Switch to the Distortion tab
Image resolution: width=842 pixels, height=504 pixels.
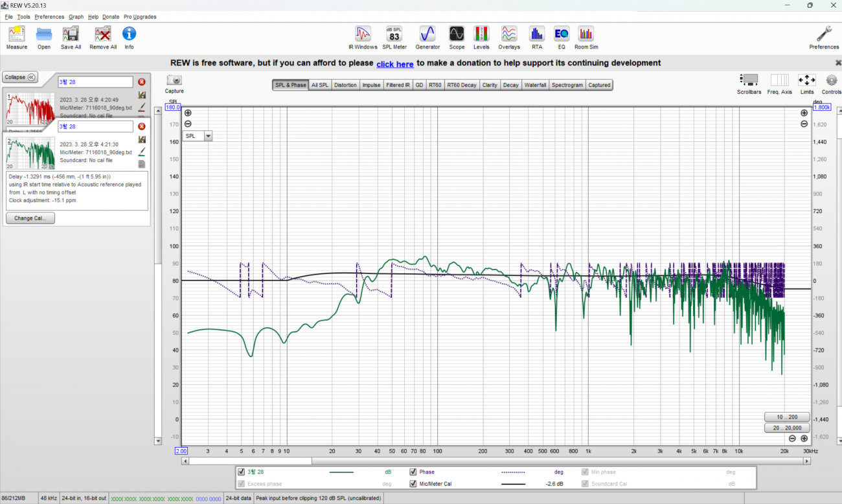345,85
